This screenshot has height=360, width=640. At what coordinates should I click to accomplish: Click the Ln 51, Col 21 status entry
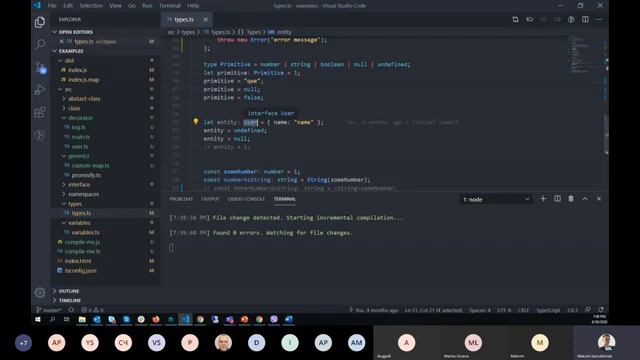[x=433, y=310]
